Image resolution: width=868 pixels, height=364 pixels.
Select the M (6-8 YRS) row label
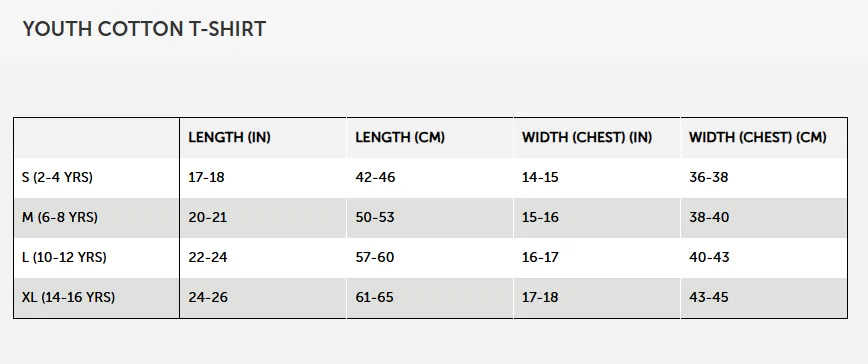[x=60, y=217]
